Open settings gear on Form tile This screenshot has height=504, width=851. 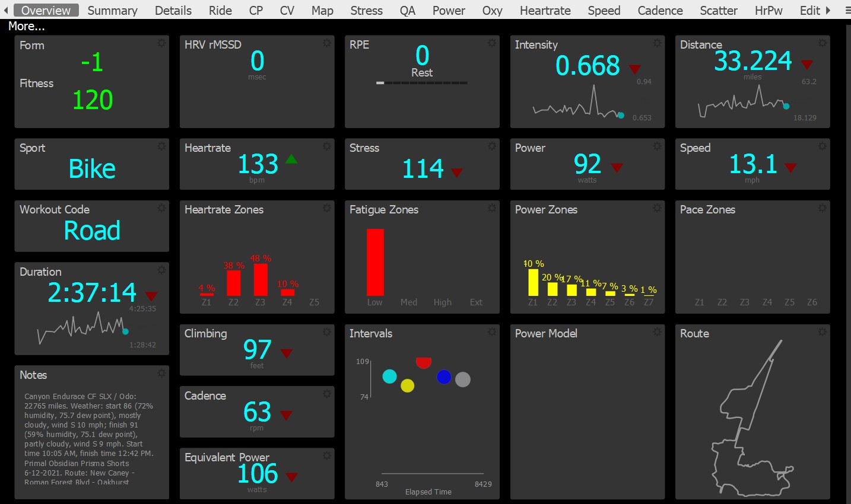point(161,43)
